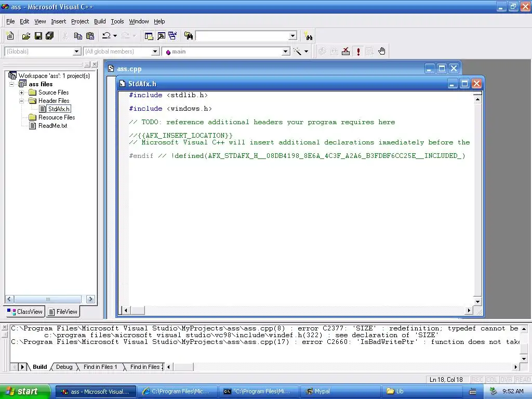Open the WizardBar actions dropdown arrow
Screen dimensions: 532x399
pyautogui.click(x=306, y=51)
